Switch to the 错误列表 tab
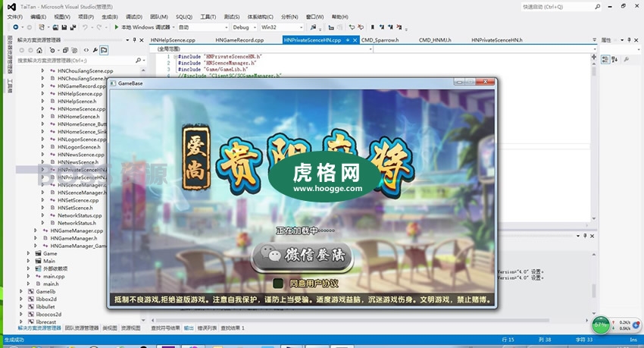The height and width of the screenshot is (348, 644). coord(207,328)
